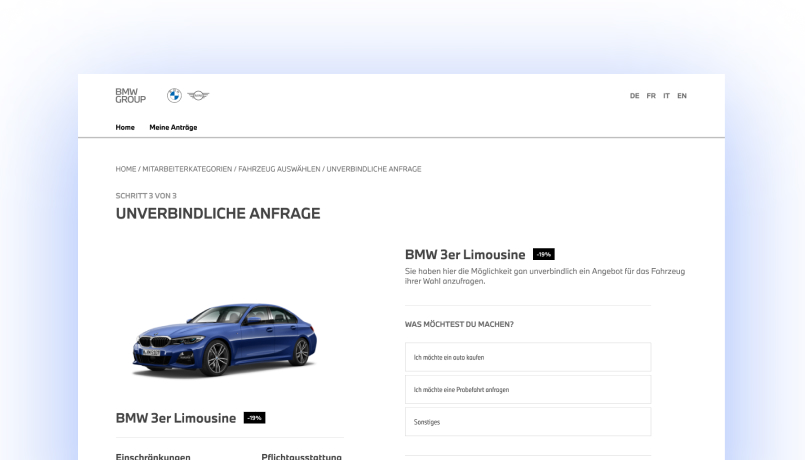Switch language to DE

click(x=635, y=96)
